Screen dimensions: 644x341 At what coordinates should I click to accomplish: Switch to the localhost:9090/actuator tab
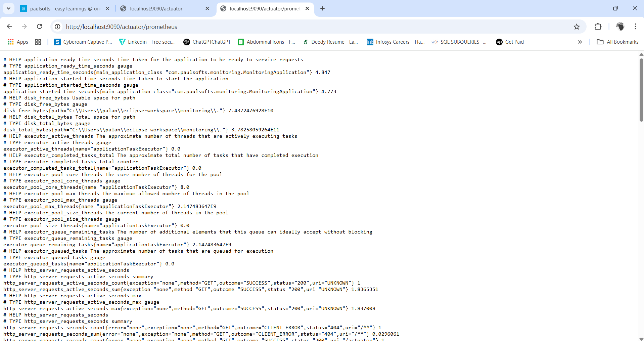pyautogui.click(x=164, y=9)
